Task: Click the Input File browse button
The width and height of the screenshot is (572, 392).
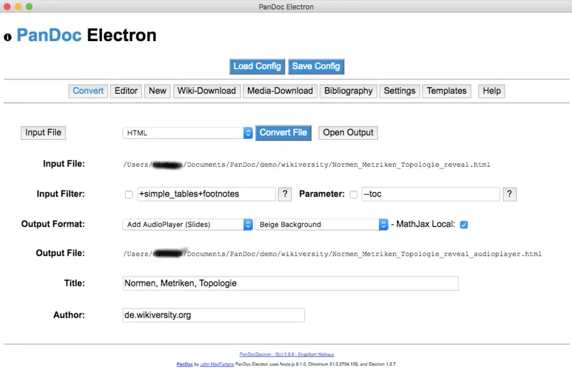Action: [x=43, y=133]
